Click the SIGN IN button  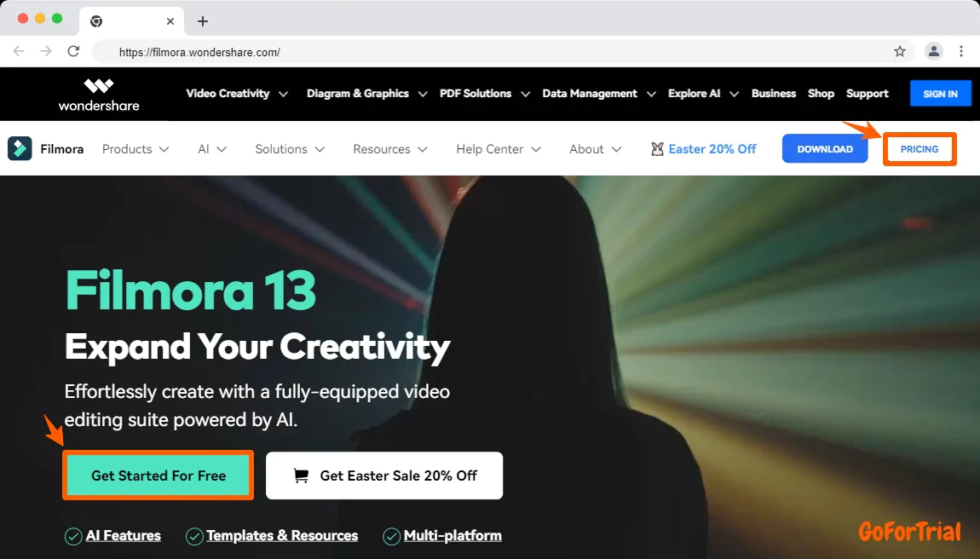[x=941, y=94]
